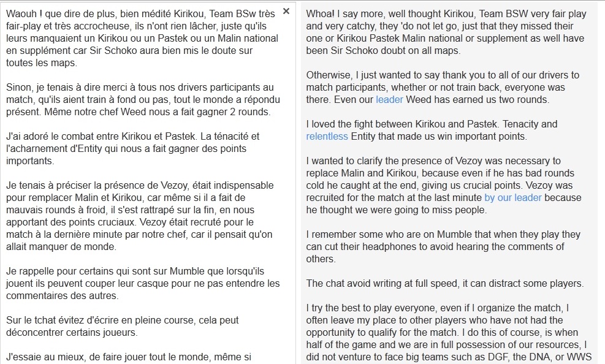Screen dimensions: 605x364
Task: Click the 'Je tenais à préciser' source paragraph
Action: (x=140, y=216)
